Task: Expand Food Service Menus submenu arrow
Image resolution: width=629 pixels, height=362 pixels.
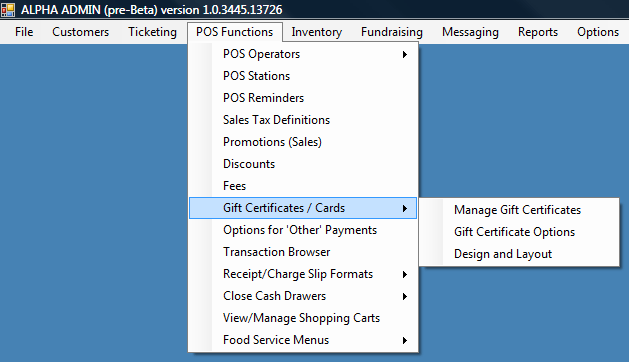Action: tap(405, 340)
